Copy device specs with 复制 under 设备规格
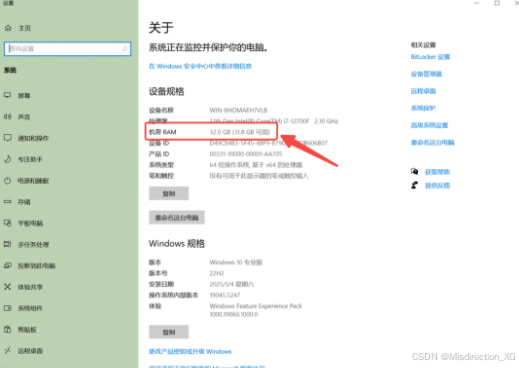519x368 pixels. pyautogui.click(x=169, y=193)
